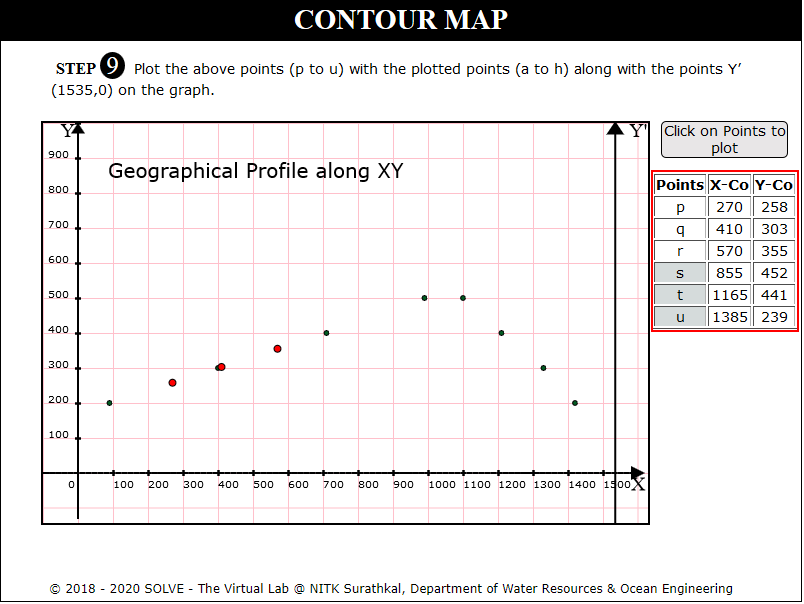
Task: Click the X-Co column header
Action: [x=729, y=185]
